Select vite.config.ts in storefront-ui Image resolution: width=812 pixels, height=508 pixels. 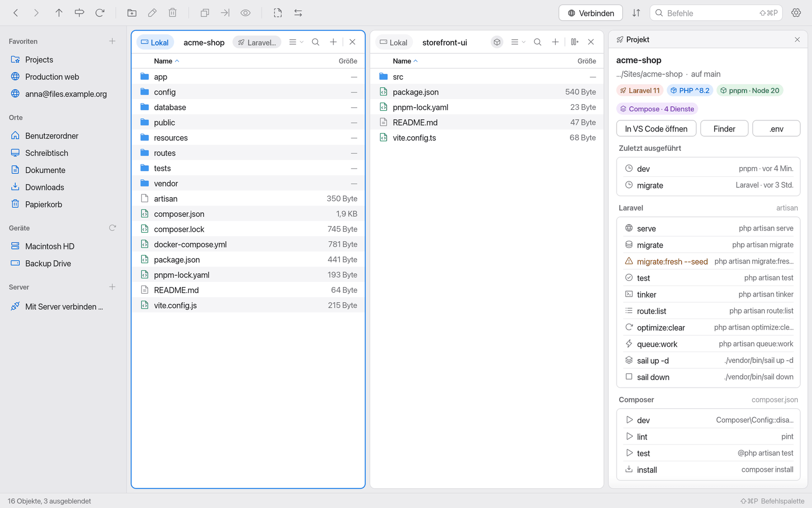coord(487,138)
